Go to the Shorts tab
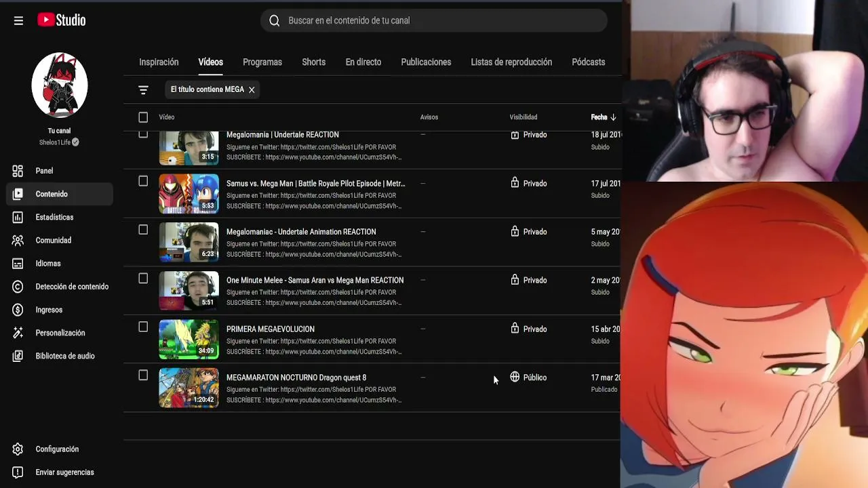This screenshot has height=488, width=868. point(314,62)
